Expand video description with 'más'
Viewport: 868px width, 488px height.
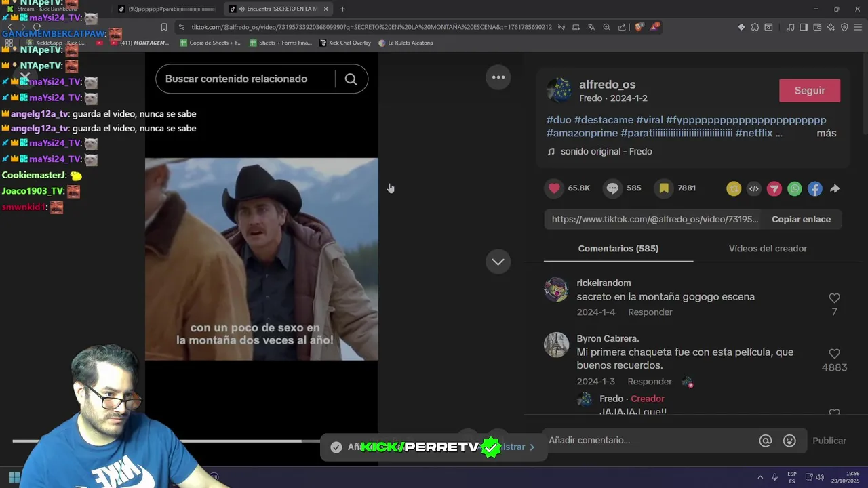click(x=827, y=134)
